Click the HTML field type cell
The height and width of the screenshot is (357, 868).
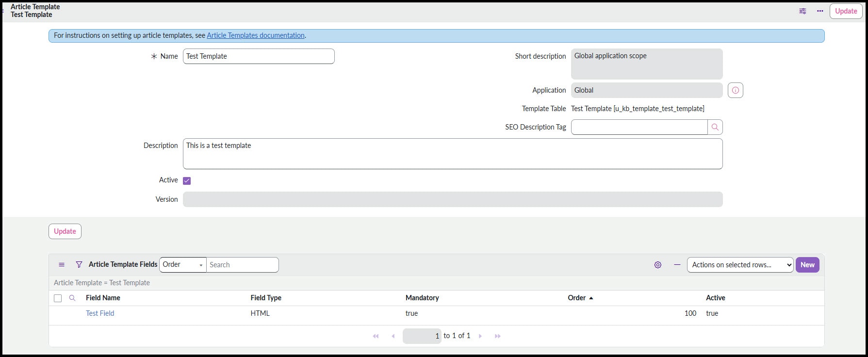[x=260, y=313]
